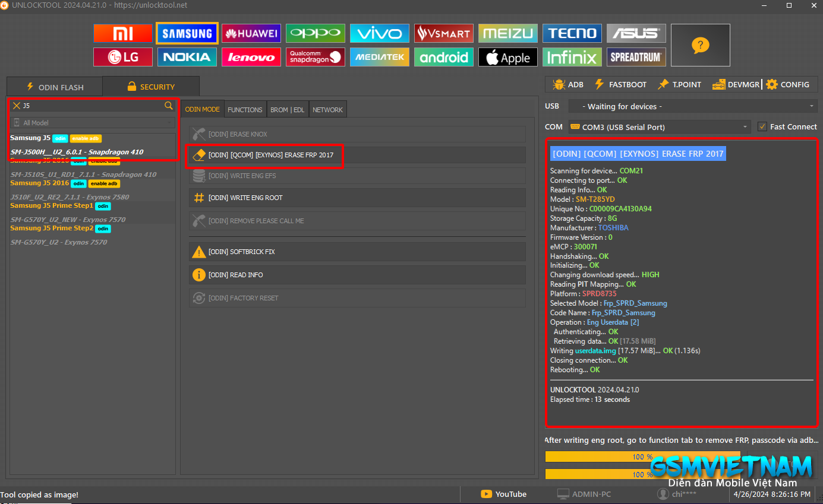
Task: Select the Spreadtrum brand icon
Action: [x=636, y=57]
